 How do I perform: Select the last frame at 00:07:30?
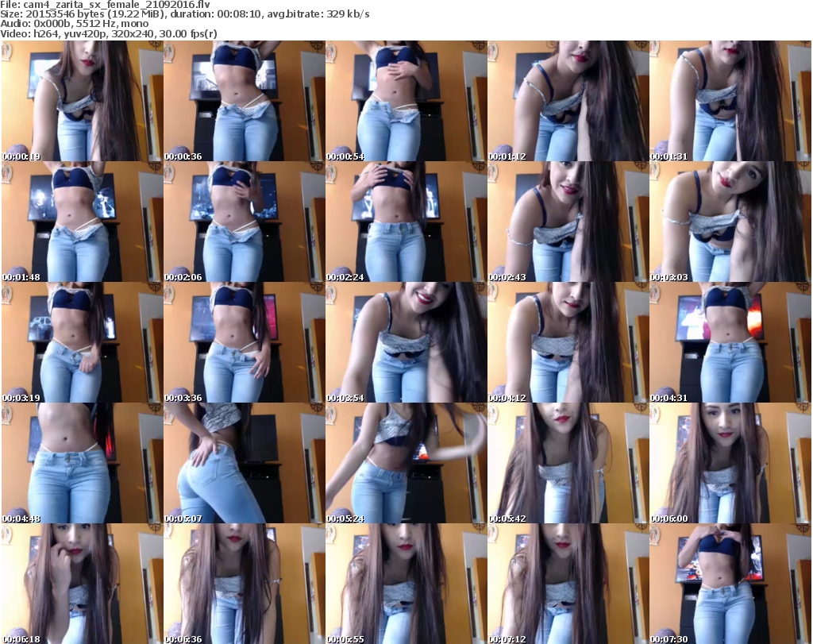pyautogui.click(x=730, y=584)
